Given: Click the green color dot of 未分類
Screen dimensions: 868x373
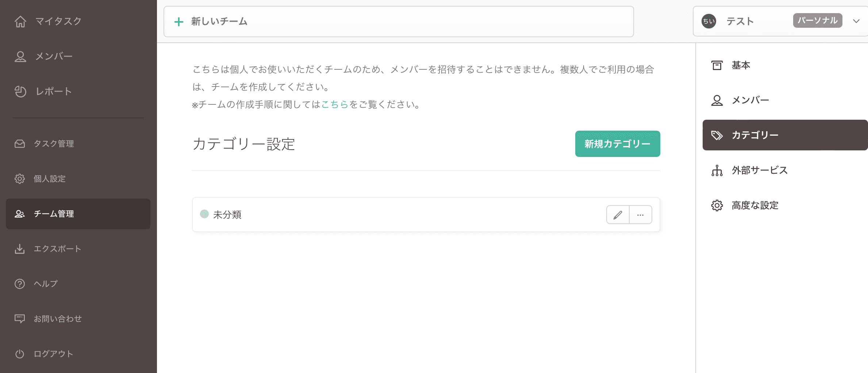Looking at the screenshot, I should 204,214.
